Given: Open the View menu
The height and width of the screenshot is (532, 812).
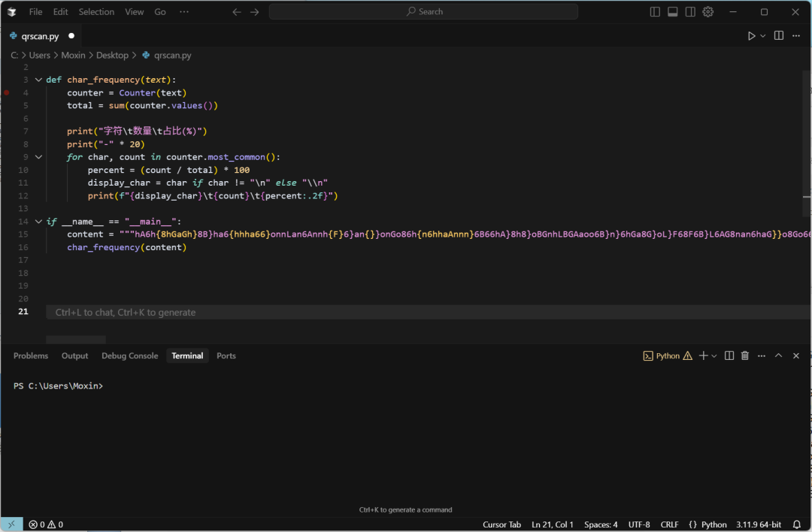Looking at the screenshot, I should (134, 12).
